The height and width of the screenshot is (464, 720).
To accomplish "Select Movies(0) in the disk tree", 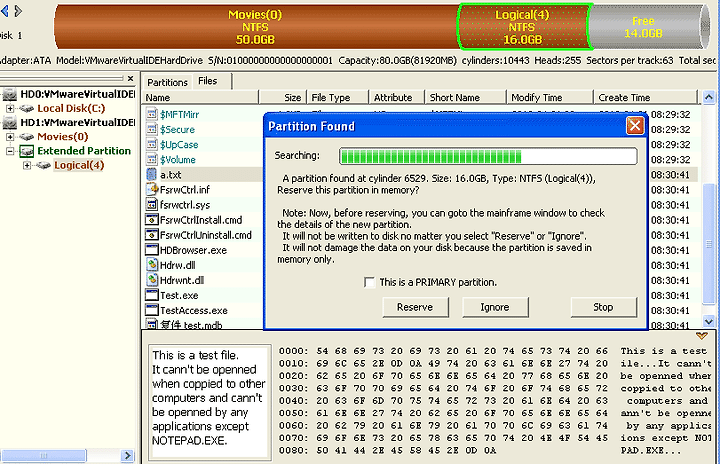I will pos(63,137).
